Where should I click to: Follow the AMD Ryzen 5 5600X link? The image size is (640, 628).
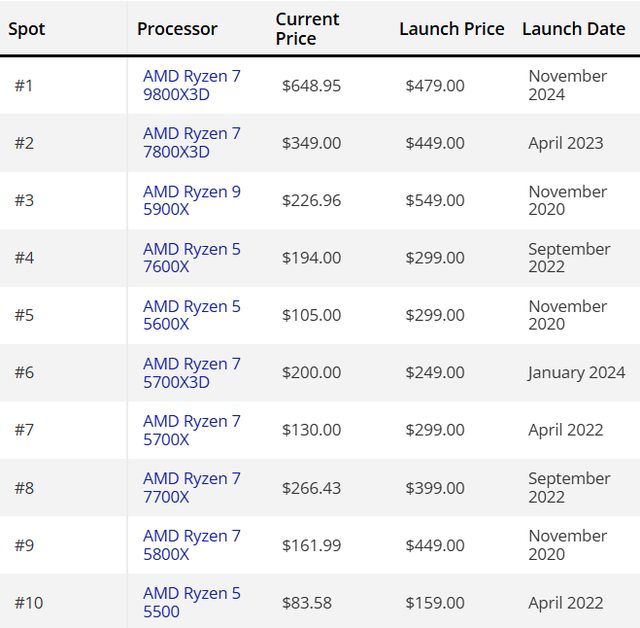(x=191, y=315)
